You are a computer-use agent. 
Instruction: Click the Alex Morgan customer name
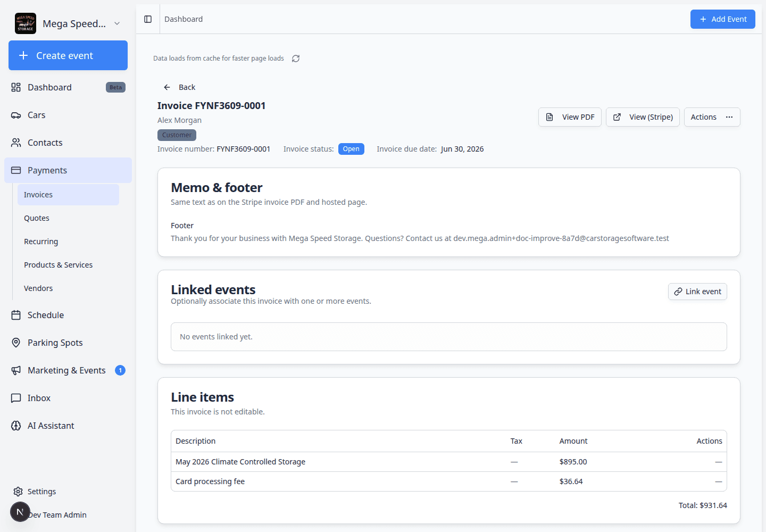pos(179,120)
